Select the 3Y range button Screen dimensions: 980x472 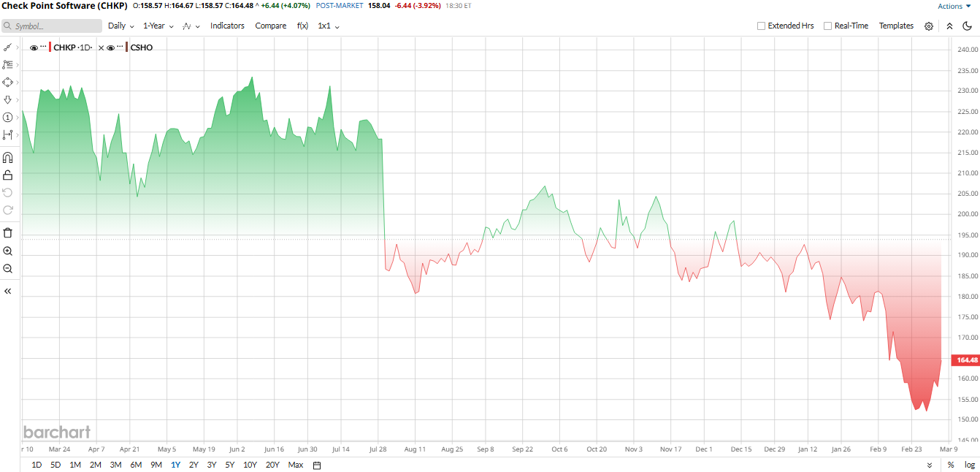pos(212,465)
